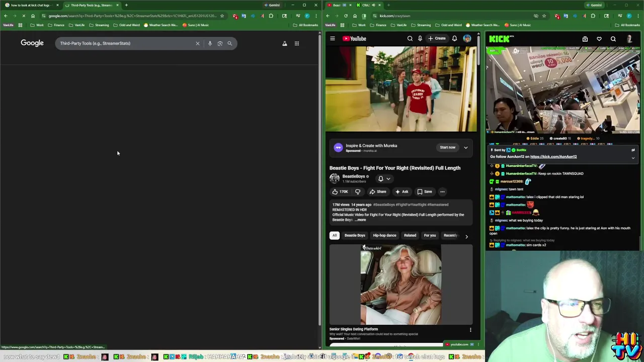Open the YouTube guide hamburger menu
This screenshot has width=644, height=362.
(333, 38)
